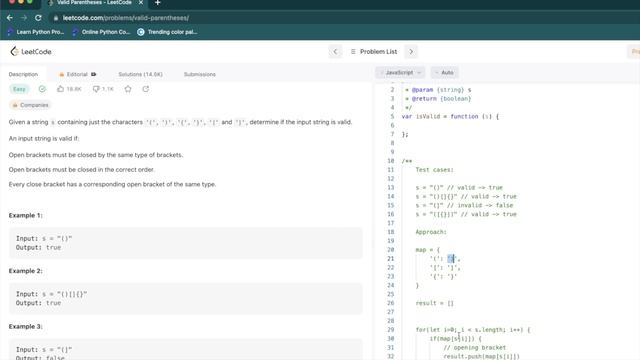Switch to Submissions tab
Viewport: 640px width, 360px height.
coord(200,74)
